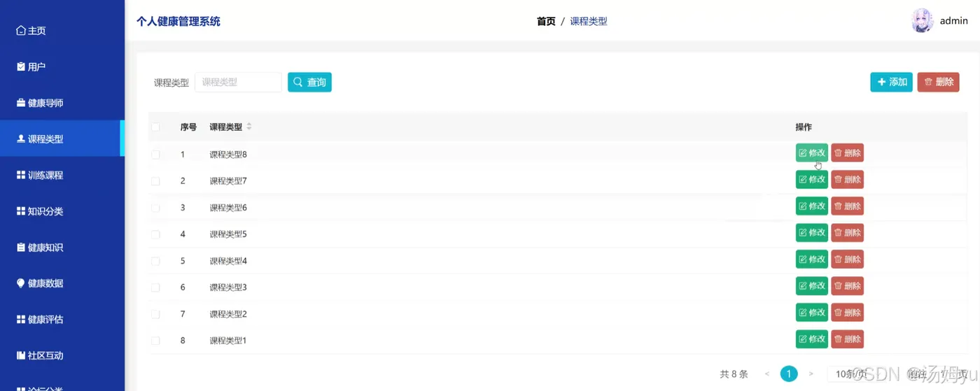The image size is (980, 391).
Task: Edit 课程类型5 with 修改 button
Action: (x=812, y=232)
